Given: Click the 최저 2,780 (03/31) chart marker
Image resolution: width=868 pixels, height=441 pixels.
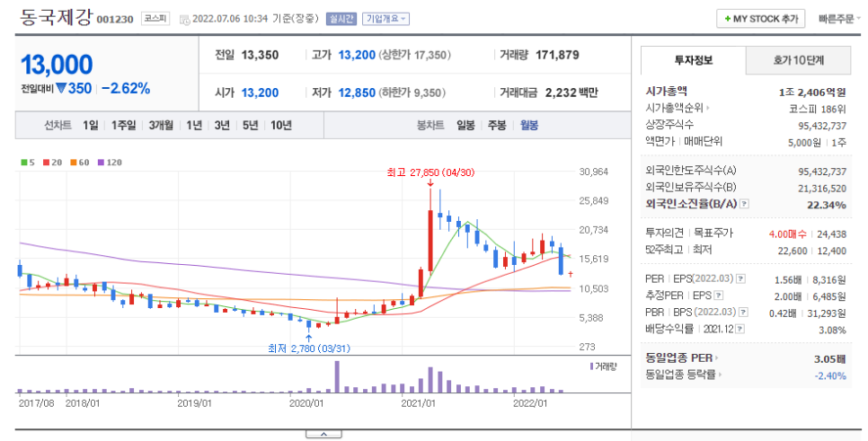Looking at the screenshot, I should pyautogui.click(x=309, y=348).
